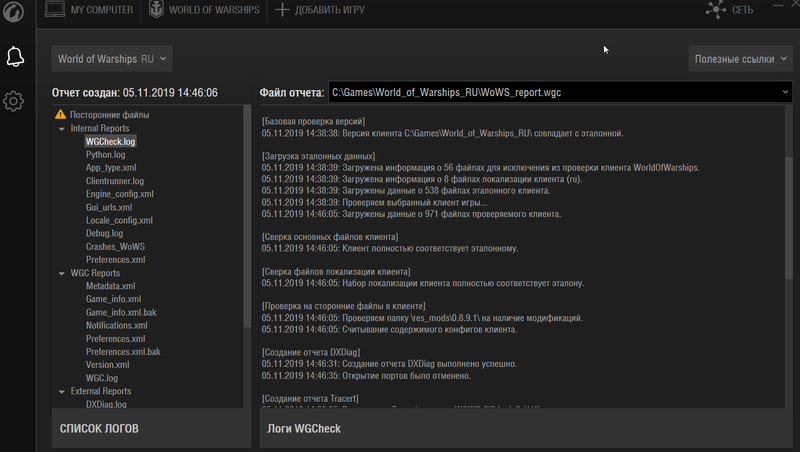Select Посторонние файлы entry
Image resolution: width=800 pixels, height=452 pixels.
[109, 115]
